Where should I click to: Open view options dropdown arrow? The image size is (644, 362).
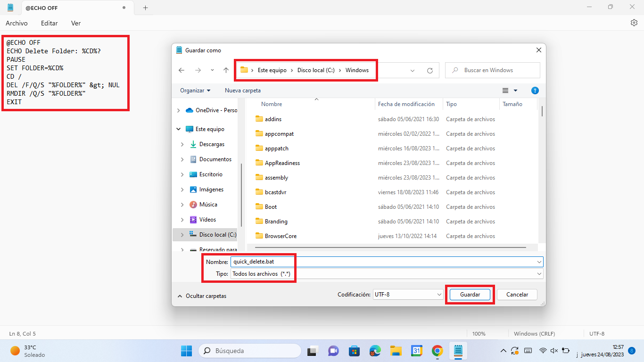click(x=515, y=90)
